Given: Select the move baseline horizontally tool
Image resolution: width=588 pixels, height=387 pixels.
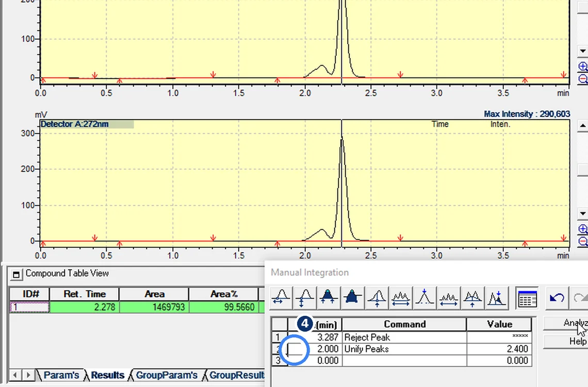Looking at the screenshot, I should click(x=282, y=298).
